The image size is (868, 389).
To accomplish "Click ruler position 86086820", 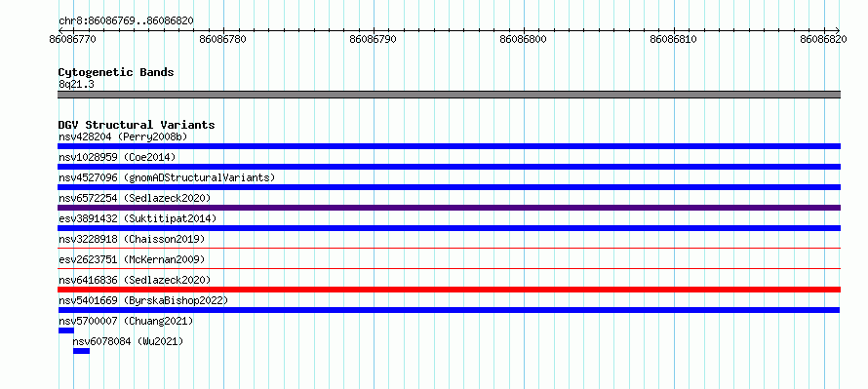I will 823,39.
